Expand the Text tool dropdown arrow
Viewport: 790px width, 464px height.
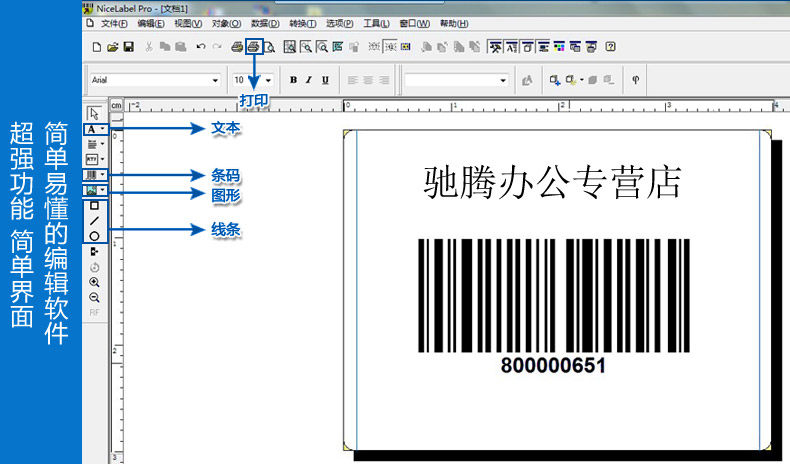[x=103, y=129]
